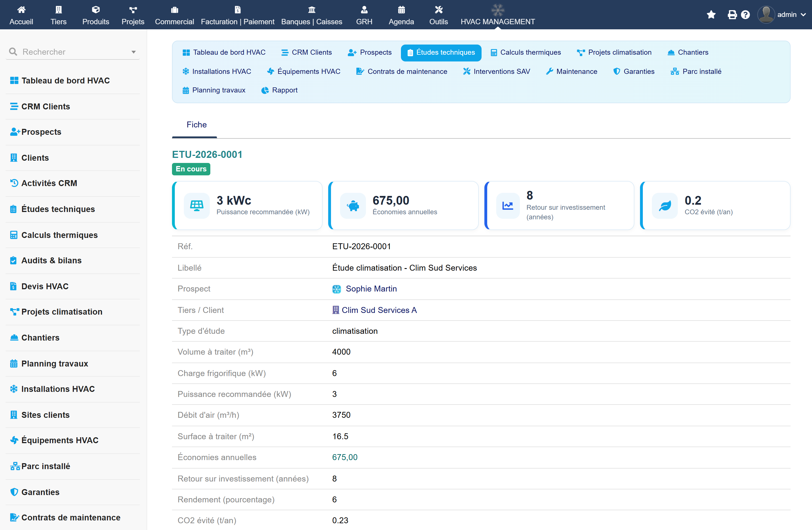Open the Tiers building icon
Viewport: 812px width, 530px height.
click(59, 10)
